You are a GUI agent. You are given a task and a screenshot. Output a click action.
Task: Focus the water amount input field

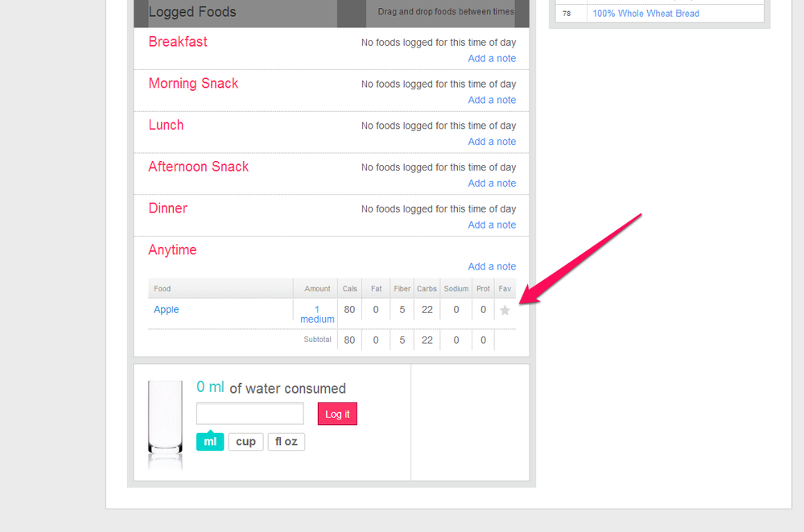coord(250,414)
